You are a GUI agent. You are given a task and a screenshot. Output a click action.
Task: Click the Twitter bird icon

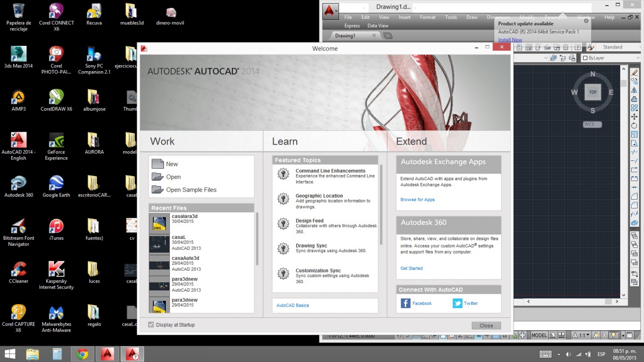coord(457,303)
